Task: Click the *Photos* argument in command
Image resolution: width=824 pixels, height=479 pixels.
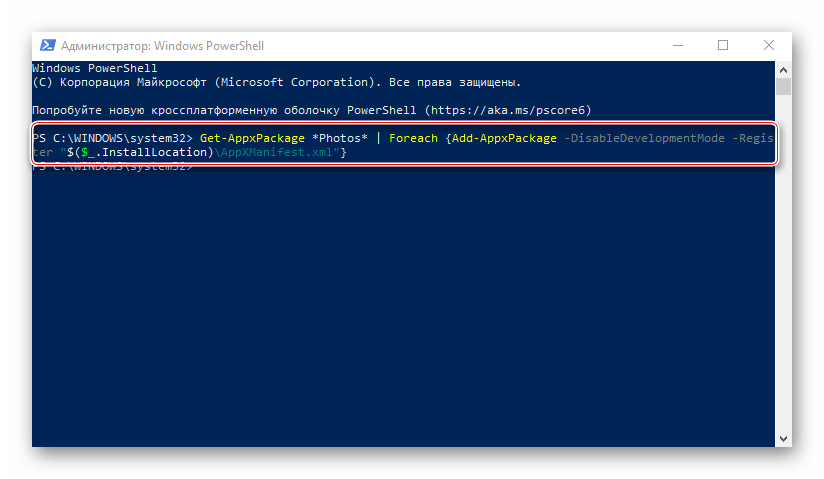Action: (x=340, y=138)
